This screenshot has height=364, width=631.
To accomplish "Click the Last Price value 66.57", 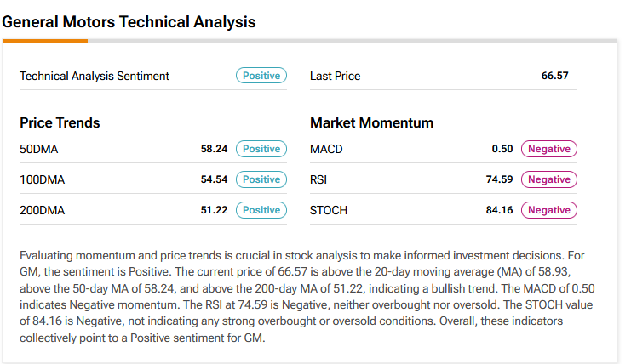I will [x=554, y=76].
